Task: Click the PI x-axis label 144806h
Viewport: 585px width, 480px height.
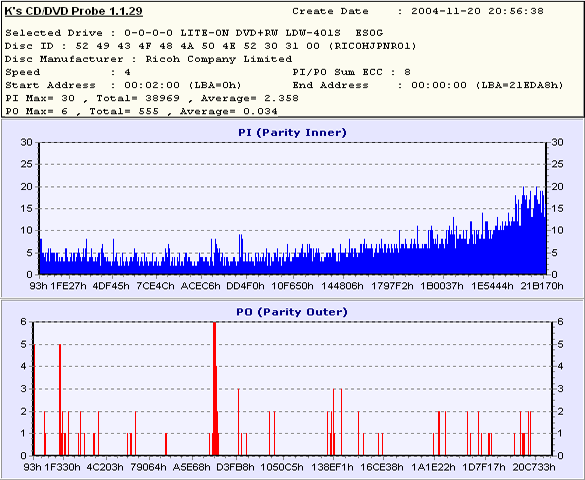Action: pyautogui.click(x=342, y=286)
